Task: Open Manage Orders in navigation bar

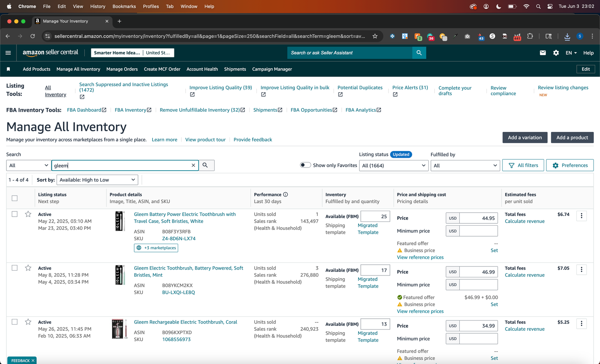Action: [122, 69]
